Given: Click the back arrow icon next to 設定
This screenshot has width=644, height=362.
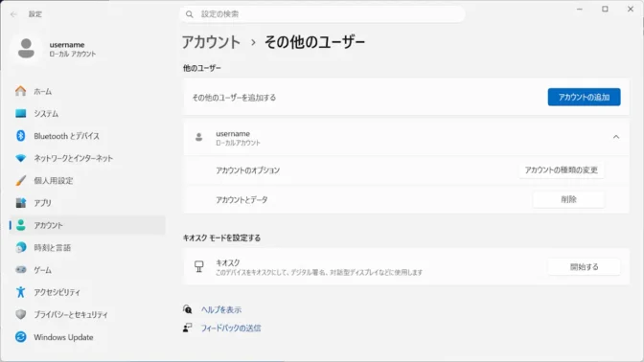Looking at the screenshot, I should click(13, 14).
